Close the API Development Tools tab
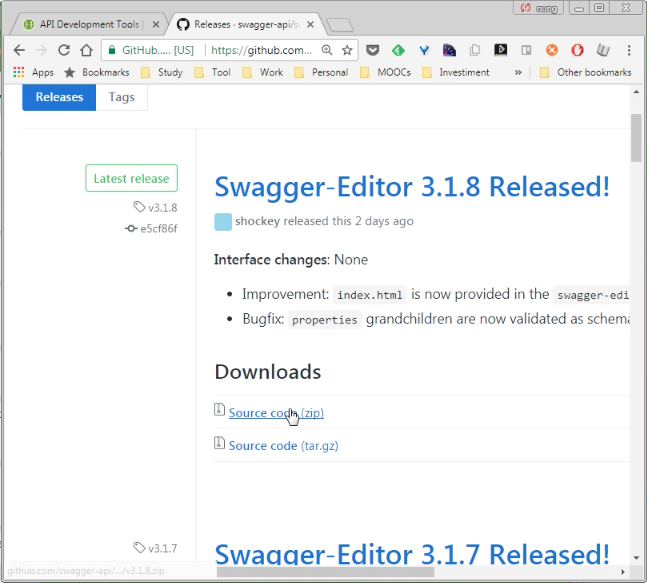647x583 pixels. tap(156, 25)
